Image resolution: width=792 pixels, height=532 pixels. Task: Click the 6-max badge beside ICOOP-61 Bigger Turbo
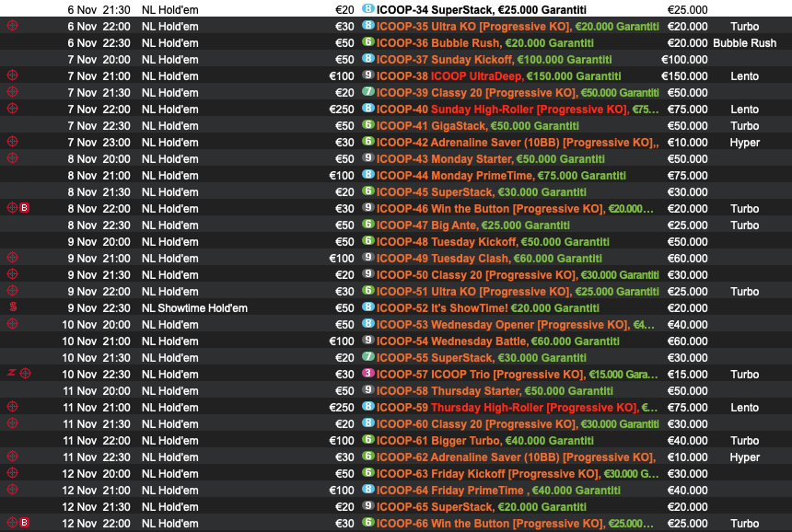[x=368, y=440]
